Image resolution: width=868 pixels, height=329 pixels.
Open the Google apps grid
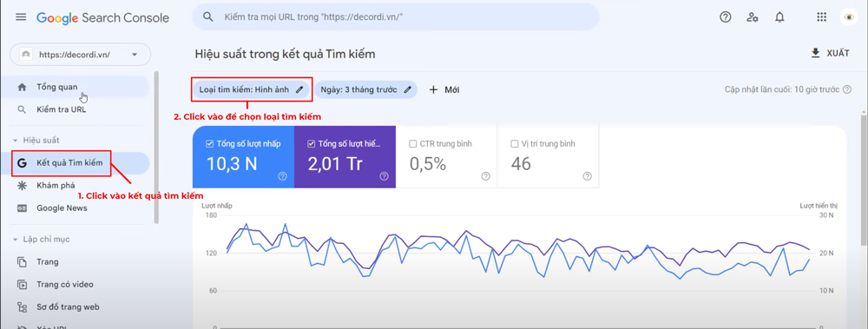click(x=821, y=17)
